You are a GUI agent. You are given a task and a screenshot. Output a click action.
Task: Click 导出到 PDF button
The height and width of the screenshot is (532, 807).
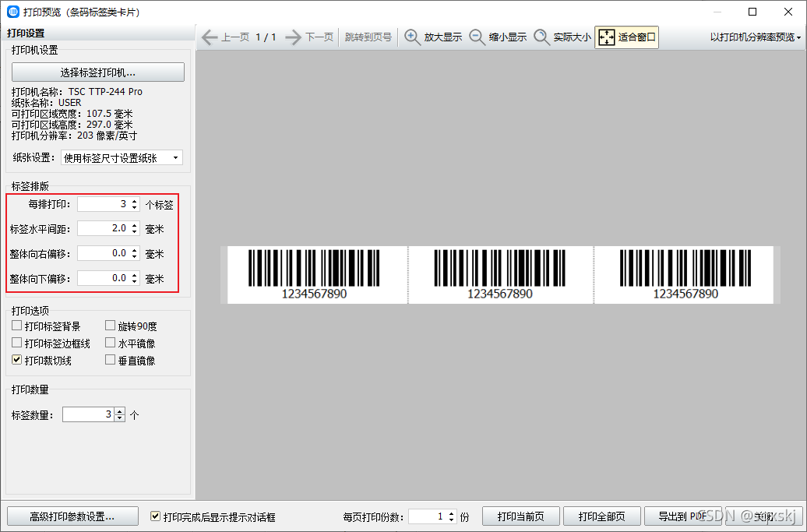click(x=683, y=516)
